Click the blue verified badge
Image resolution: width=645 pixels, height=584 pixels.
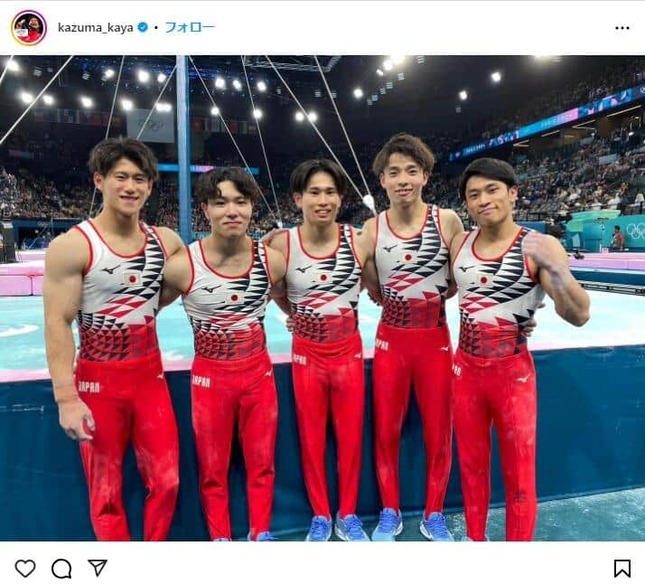(x=143, y=28)
